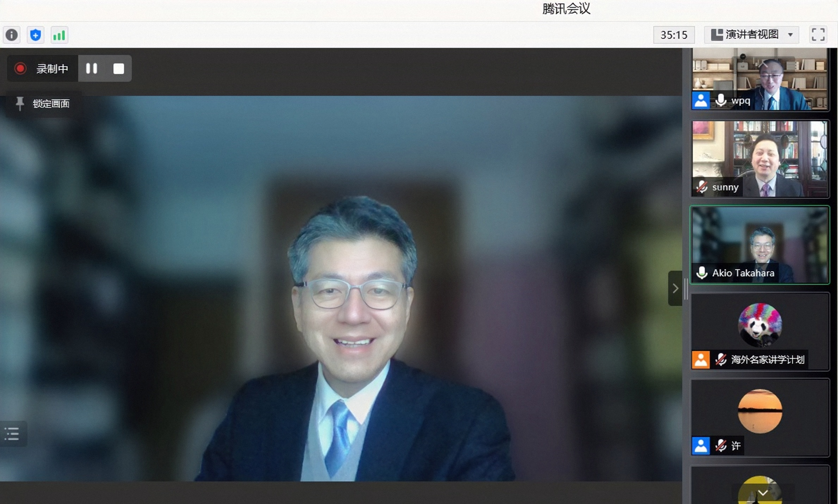Click the red recording indicator dot

(20, 68)
